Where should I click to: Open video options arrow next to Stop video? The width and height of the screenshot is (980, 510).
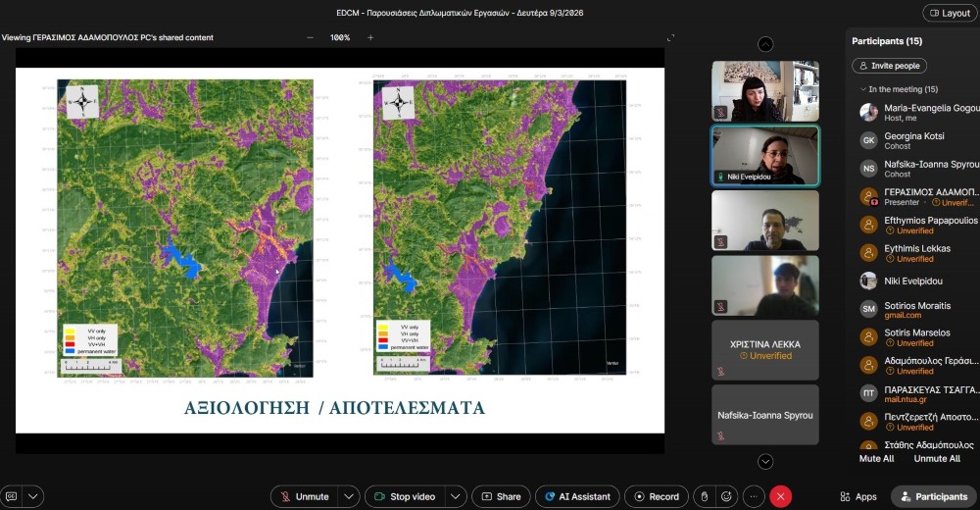pos(456,496)
